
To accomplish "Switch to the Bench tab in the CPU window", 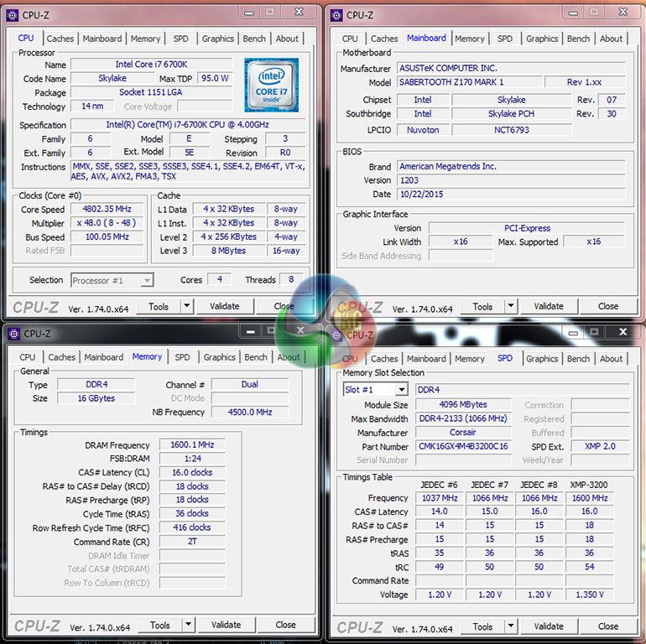I will point(254,39).
